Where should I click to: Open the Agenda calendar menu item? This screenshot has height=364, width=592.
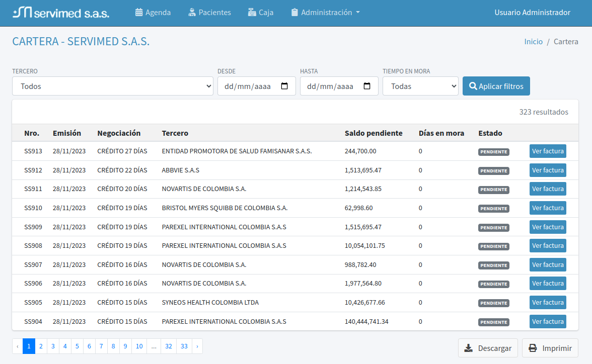pyautogui.click(x=153, y=13)
